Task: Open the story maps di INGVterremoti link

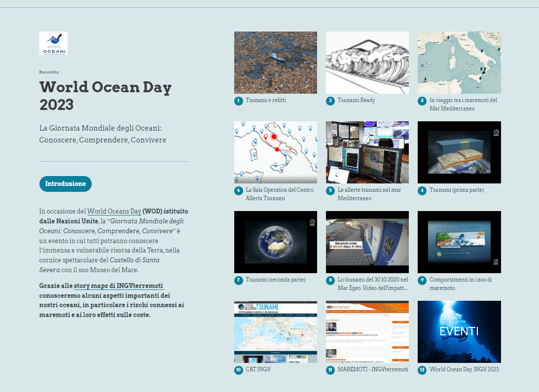Action: pos(118,285)
